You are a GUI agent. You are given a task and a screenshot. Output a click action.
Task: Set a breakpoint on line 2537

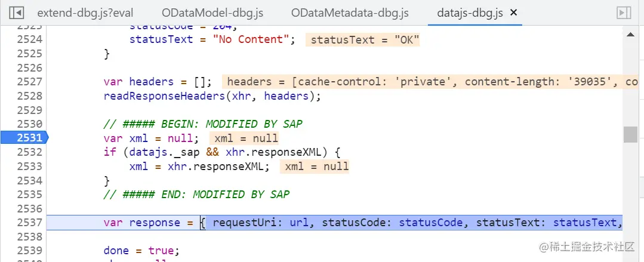[x=30, y=223]
